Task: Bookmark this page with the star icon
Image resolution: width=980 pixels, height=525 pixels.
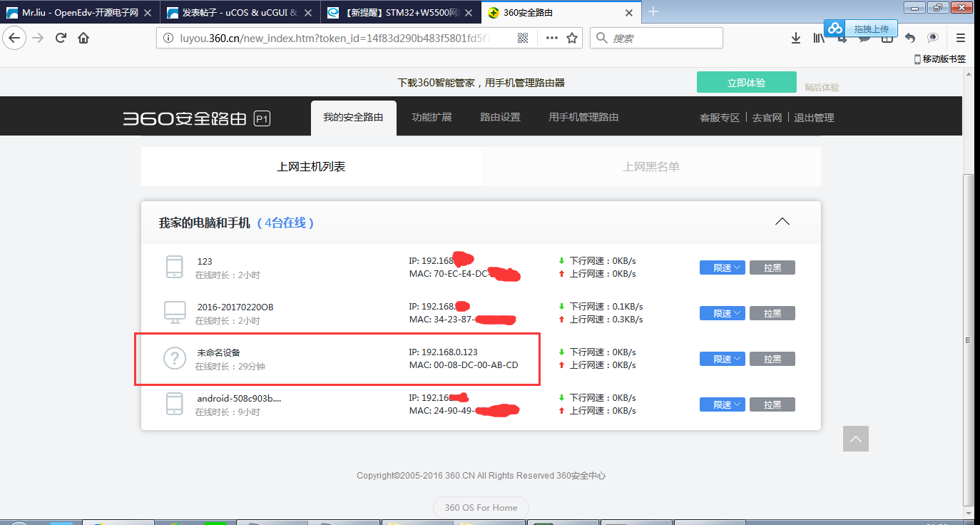Action: (x=572, y=38)
